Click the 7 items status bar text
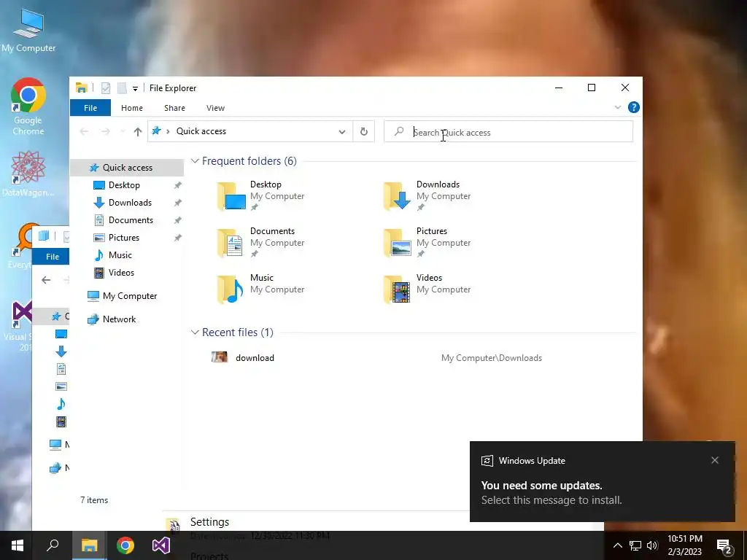 pyautogui.click(x=94, y=500)
